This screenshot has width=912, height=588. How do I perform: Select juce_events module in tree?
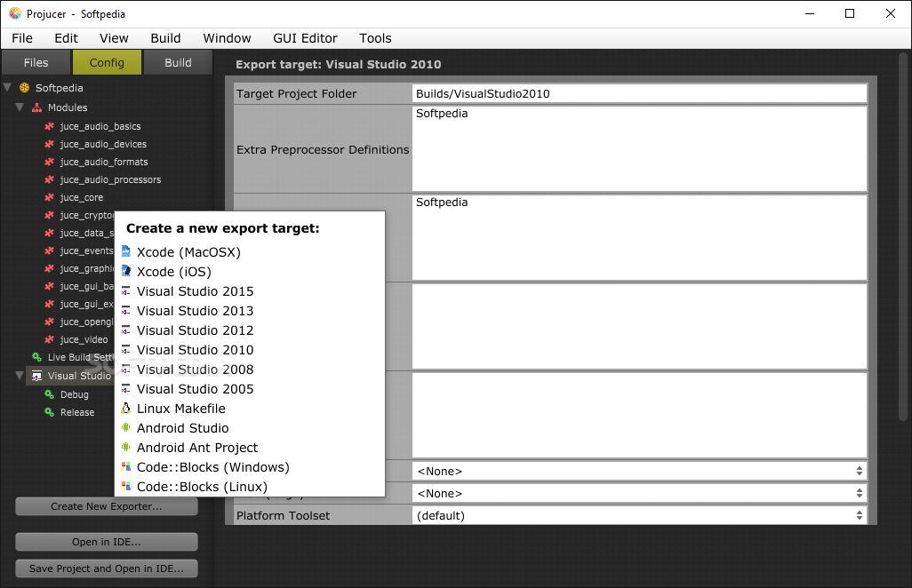pyautogui.click(x=86, y=250)
